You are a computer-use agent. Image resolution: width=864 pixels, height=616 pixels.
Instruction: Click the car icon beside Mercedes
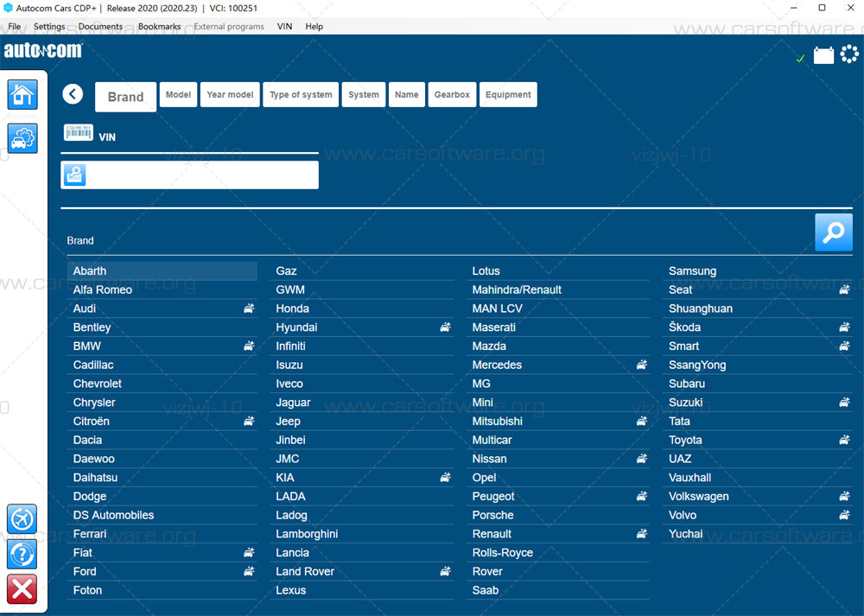pyautogui.click(x=641, y=365)
